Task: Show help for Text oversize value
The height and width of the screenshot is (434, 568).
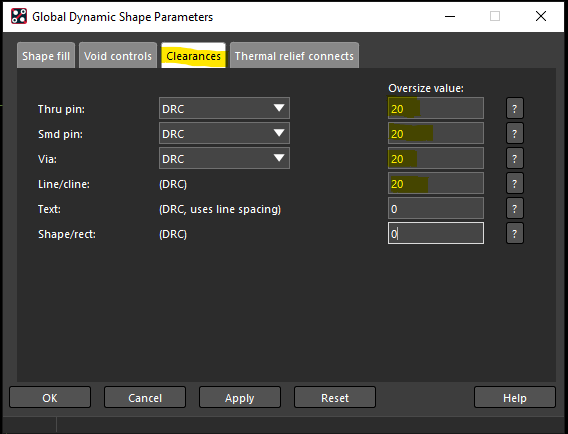Action: tap(514, 208)
